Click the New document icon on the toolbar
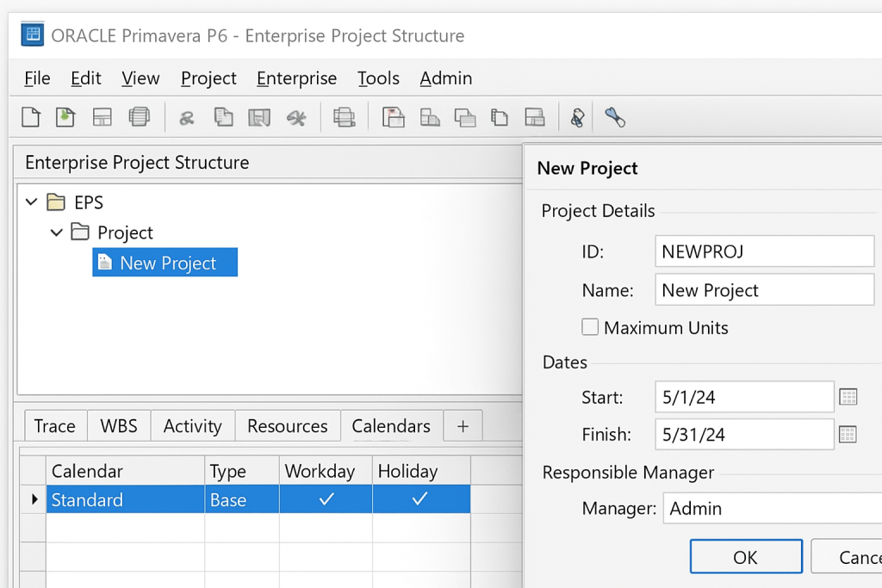This screenshot has width=882, height=588. pos(30,116)
